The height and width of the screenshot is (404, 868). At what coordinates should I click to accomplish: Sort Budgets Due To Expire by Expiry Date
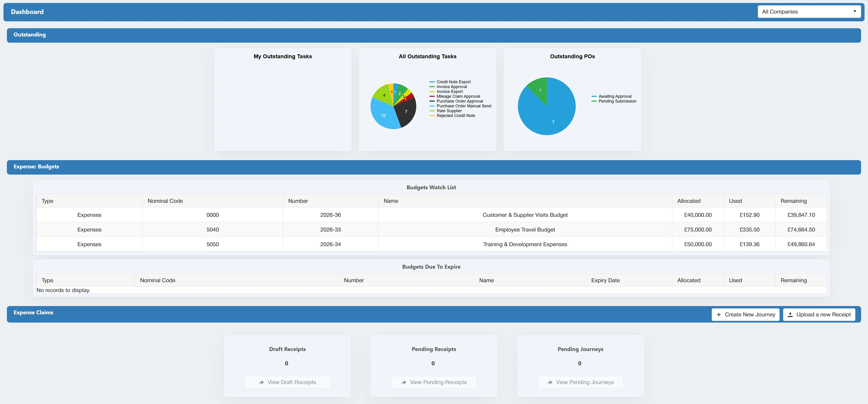(x=629, y=280)
